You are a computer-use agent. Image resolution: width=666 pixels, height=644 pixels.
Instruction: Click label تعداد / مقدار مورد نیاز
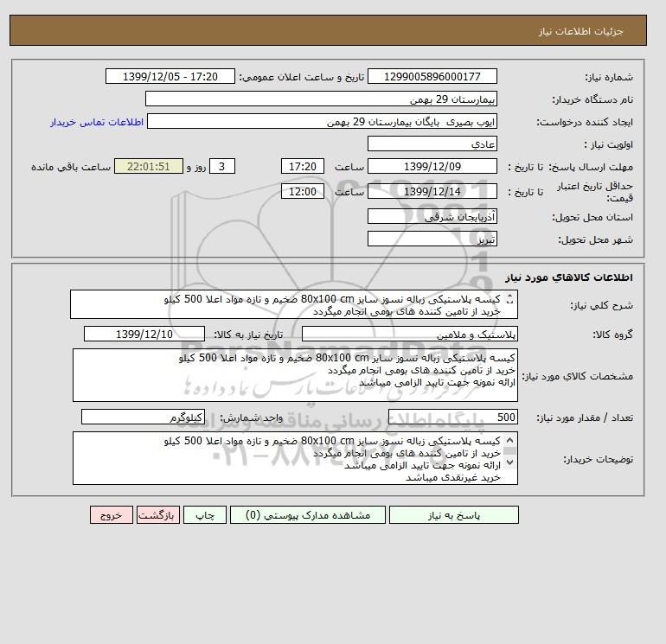click(585, 418)
